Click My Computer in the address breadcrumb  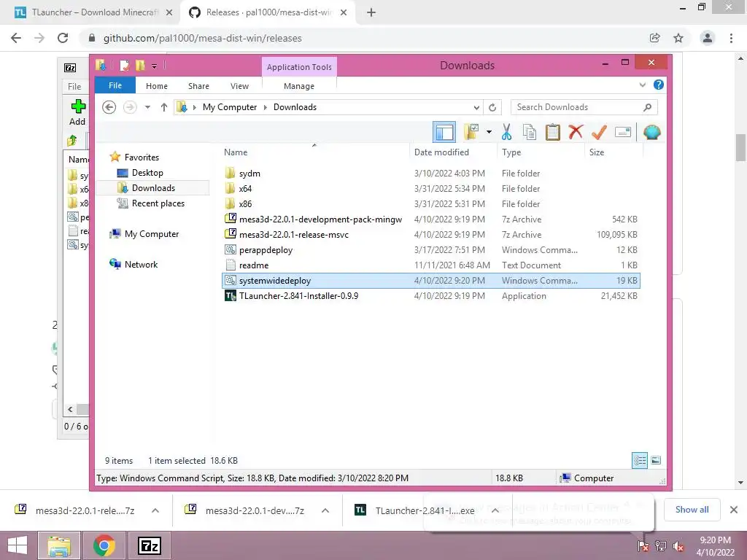coord(230,107)
